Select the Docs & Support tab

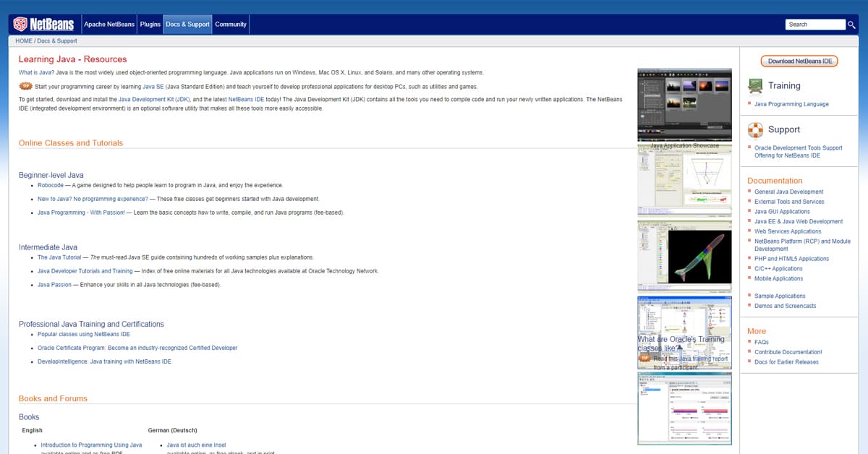187,25
